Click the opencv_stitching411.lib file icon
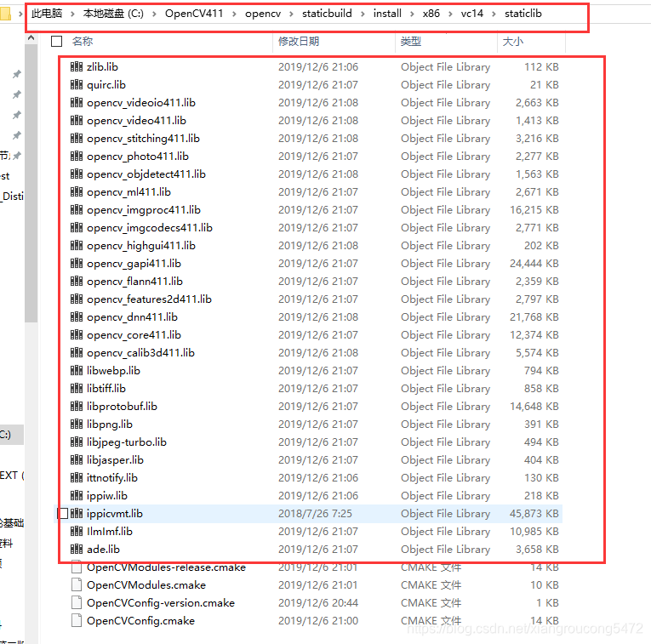Screen dimensions: 651x644 pos(77,138)
